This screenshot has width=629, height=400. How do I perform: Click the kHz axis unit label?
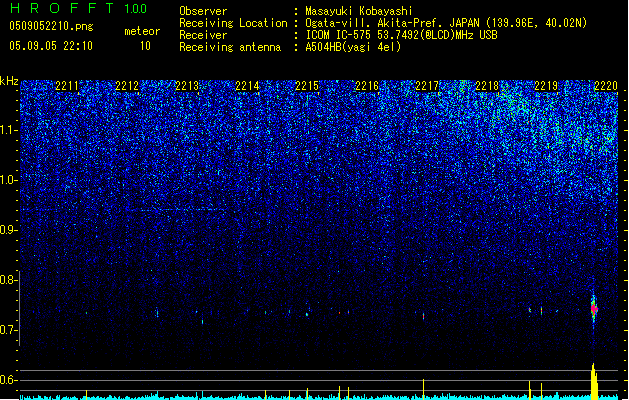9,81
